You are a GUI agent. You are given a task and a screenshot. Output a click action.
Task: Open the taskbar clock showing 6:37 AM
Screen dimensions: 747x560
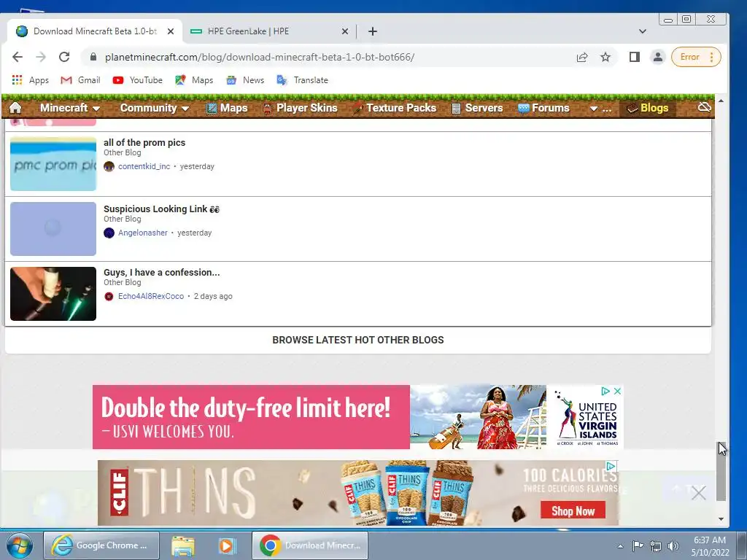[x=710, y=545]
